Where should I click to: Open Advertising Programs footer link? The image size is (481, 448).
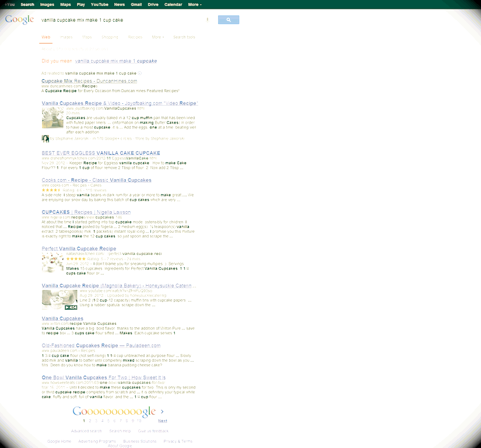point(97,442)
